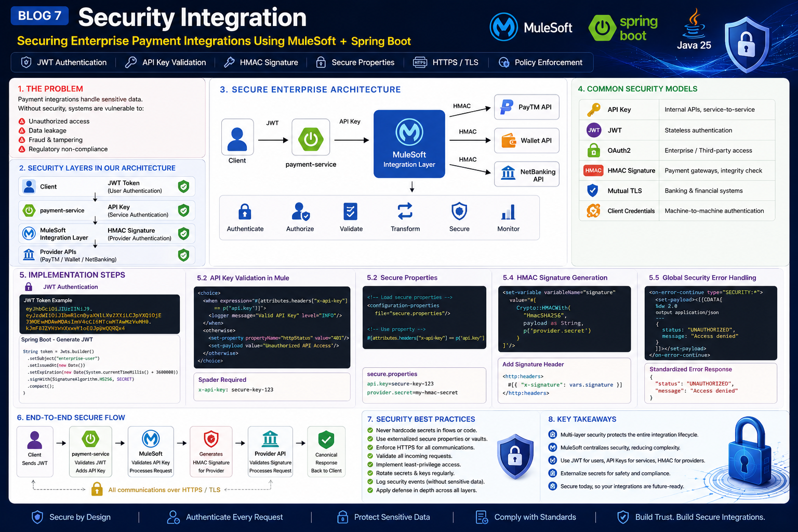Click the check beside Validate all incoming requests
Viewport: 798px width, 532px height.
point(370,456)
